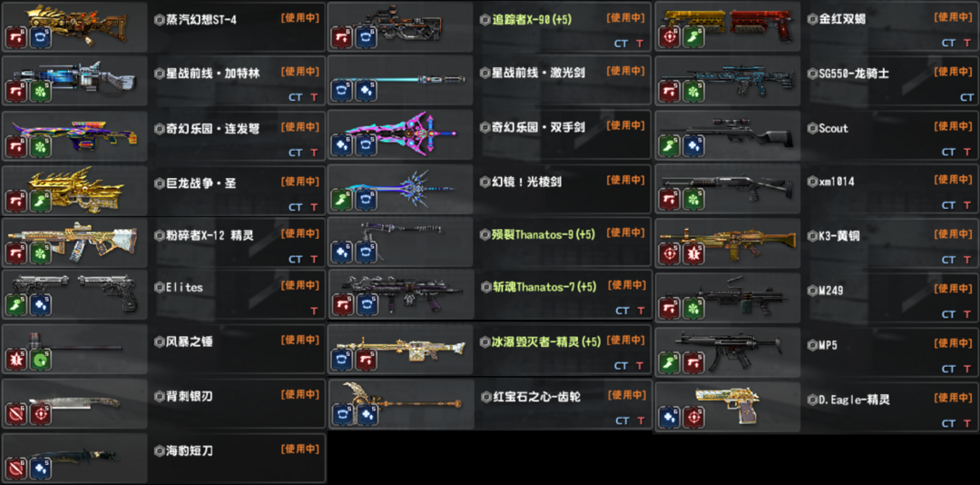
Task: Select the red crosshair icon under 金红双蝎
Action: 670,37
